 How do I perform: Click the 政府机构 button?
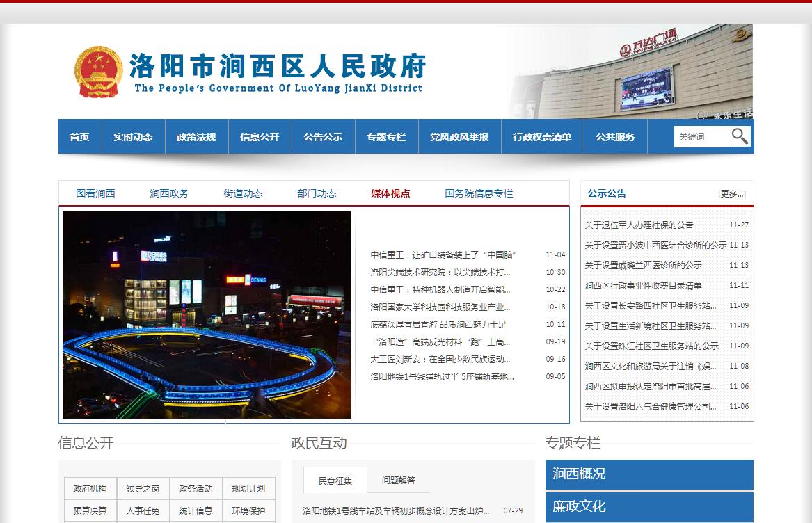click(x=90, y=488)
